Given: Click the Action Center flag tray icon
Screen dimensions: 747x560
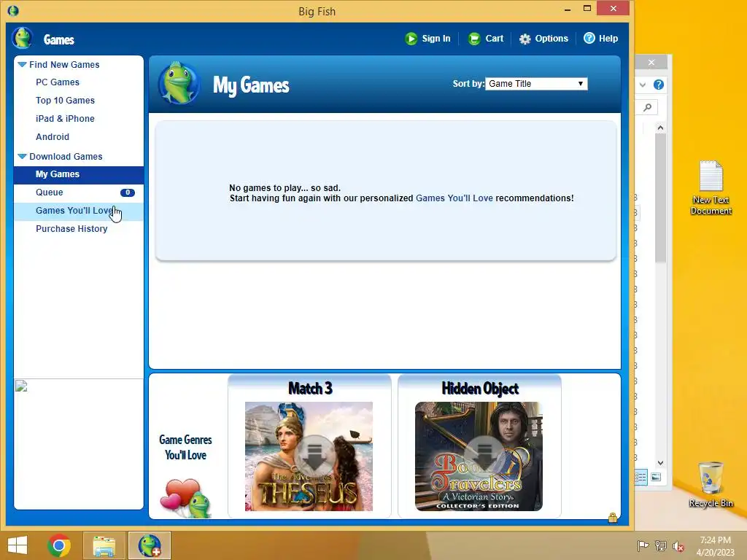Looking at the screenshot, I should pos(643,545).
